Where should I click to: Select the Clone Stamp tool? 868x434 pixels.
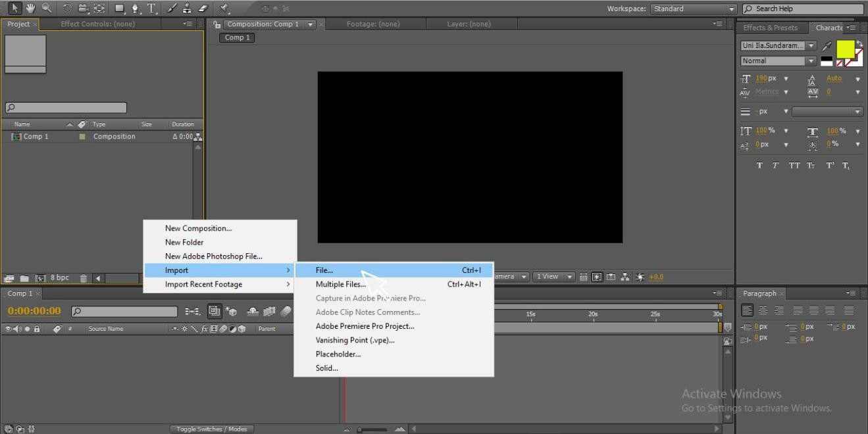tap(188, 9)
